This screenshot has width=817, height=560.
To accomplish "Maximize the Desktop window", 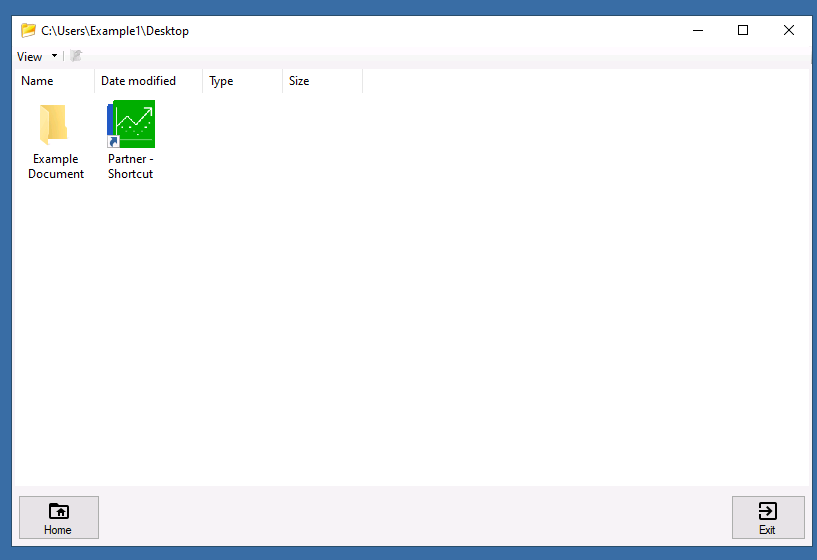I will 743,30.
